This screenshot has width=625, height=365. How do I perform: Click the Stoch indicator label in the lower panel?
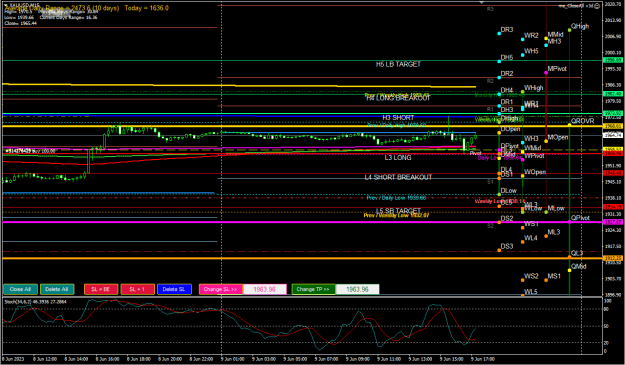[x=35, y=302]
